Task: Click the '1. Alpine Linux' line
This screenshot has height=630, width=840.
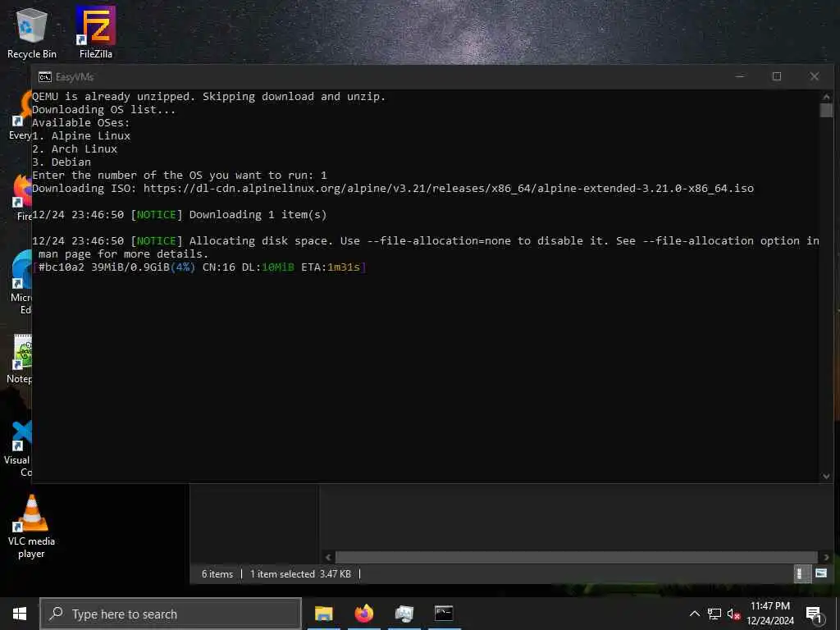Action: coord(81,136)
